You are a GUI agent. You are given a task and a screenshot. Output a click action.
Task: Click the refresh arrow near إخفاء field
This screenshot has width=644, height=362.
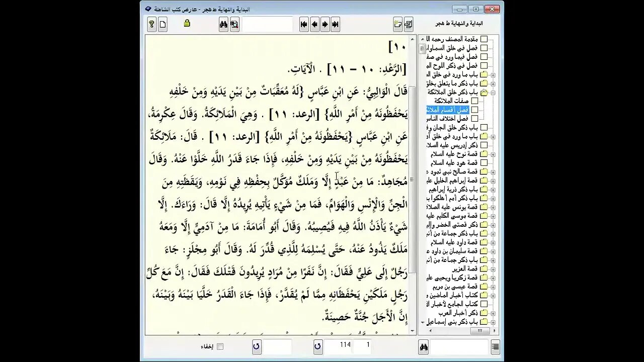(x=257, y=346)
